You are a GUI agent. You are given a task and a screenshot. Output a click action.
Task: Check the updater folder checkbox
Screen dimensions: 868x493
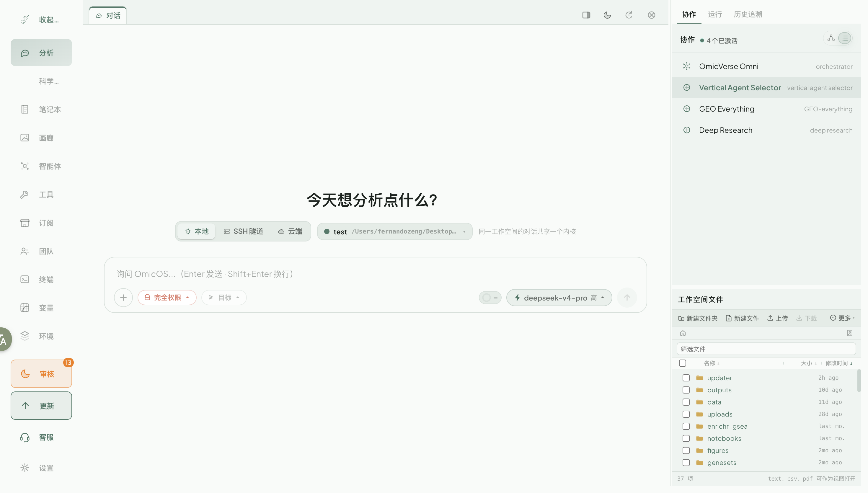(x=686, y=378)
